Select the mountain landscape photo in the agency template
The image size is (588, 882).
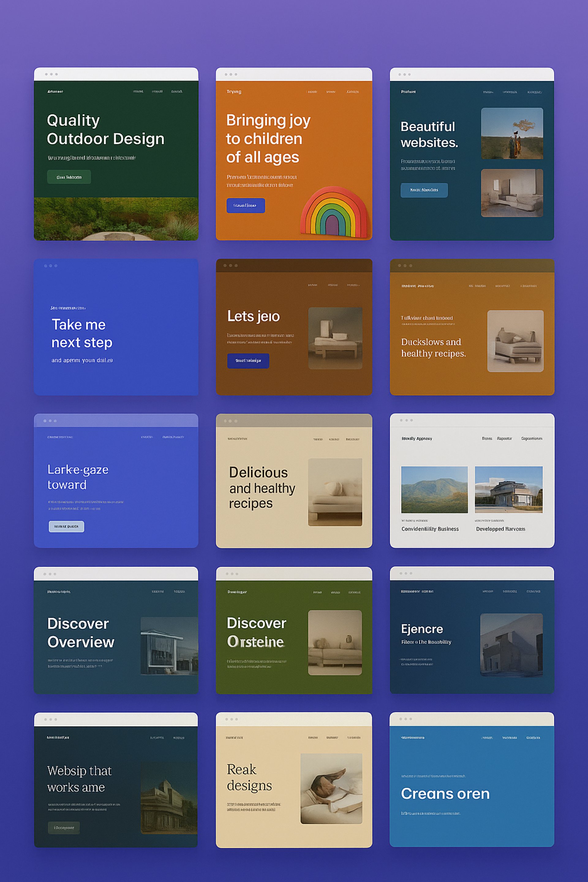pyautogui.click(x=434, y=489)
